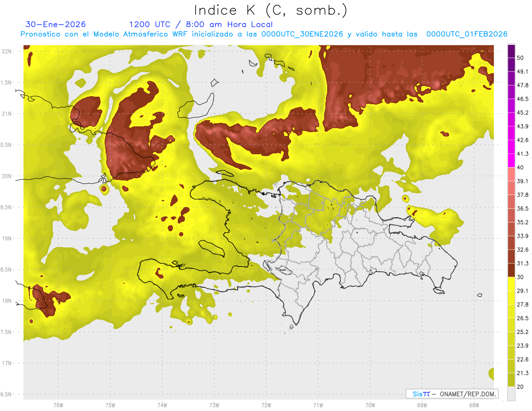
Task: Click the legend value "50"
Action: click(x=521, y=58)
